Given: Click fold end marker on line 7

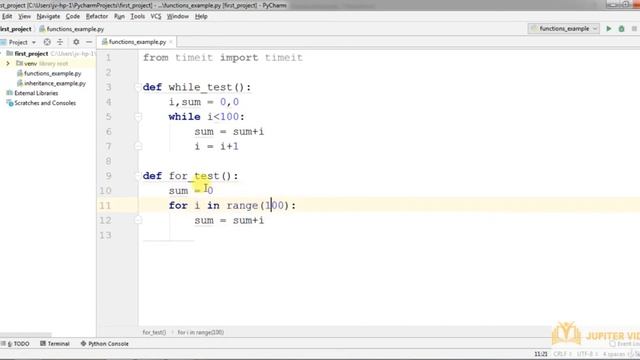Looking at the screenshot, I should (x=138, y=146).
